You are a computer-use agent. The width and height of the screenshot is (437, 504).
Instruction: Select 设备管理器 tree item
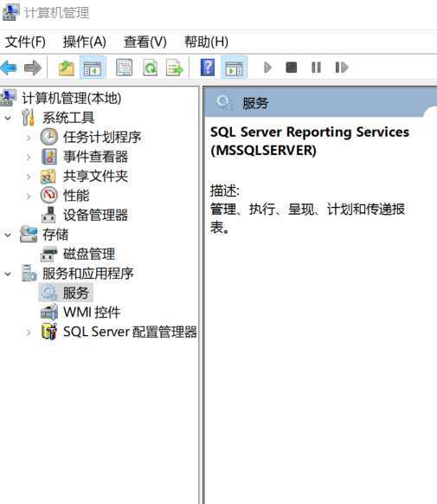[95, 215]
